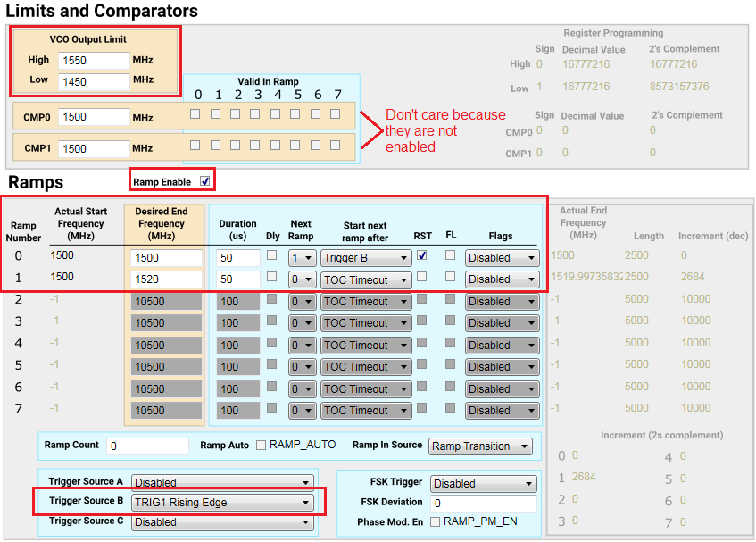Screen dimensions: 756x542
Task: Check the FL checkbox for ramp 1
Action: point(448,279)
